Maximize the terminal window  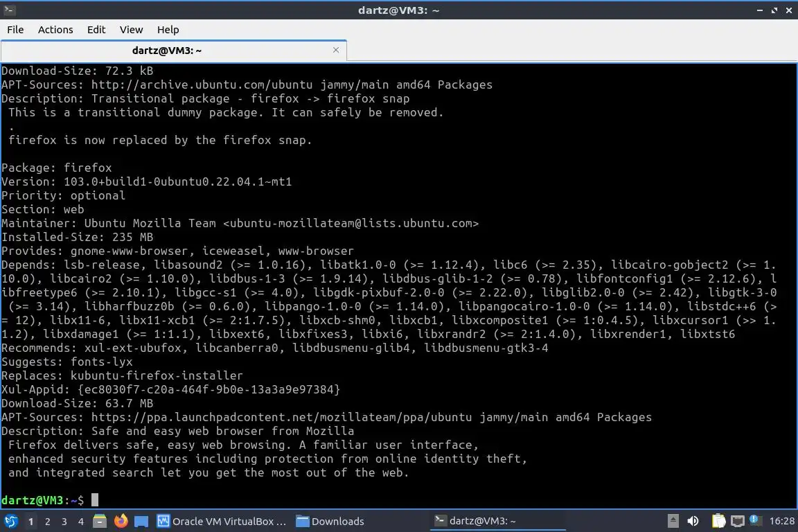774,10
